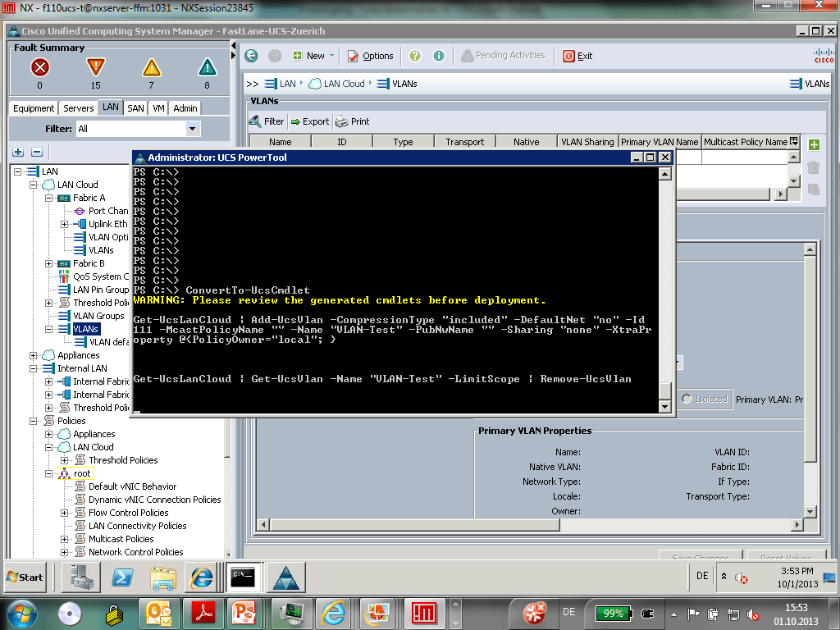840x630 pixels.
Task: Expand all with tree plus icon
Action: pos(18,152)
